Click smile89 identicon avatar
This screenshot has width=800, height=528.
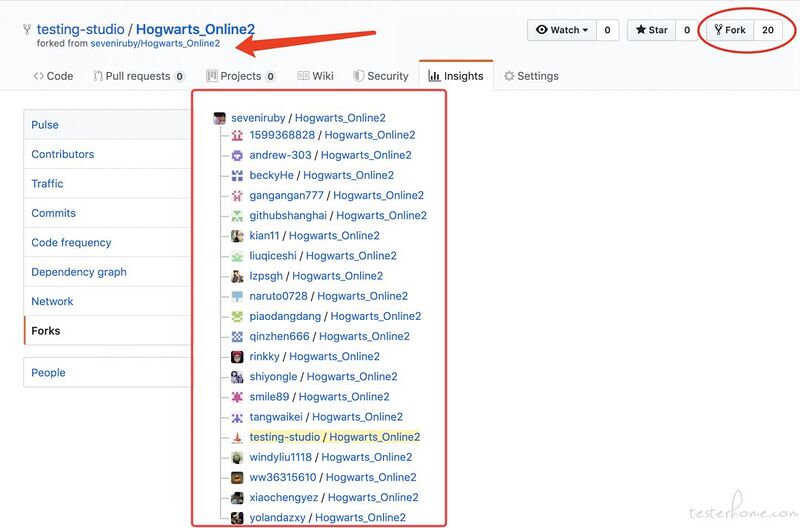click(x=237, y=397)
